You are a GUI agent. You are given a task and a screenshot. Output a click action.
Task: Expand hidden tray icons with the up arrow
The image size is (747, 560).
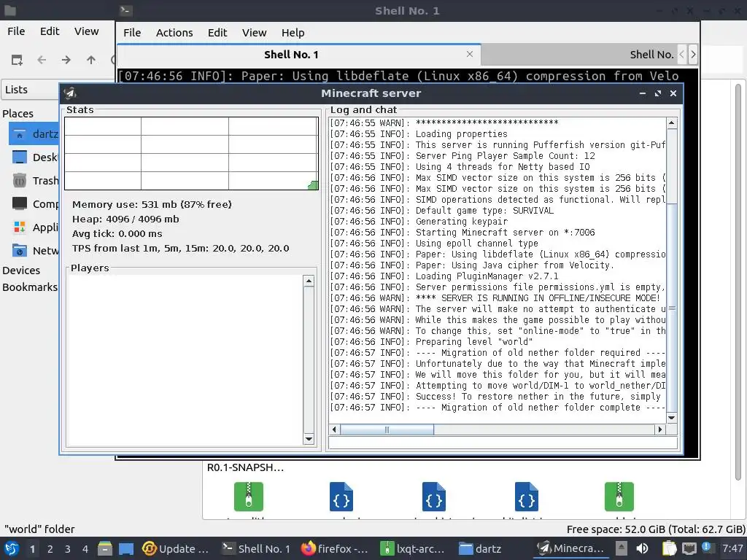(622, 548)
